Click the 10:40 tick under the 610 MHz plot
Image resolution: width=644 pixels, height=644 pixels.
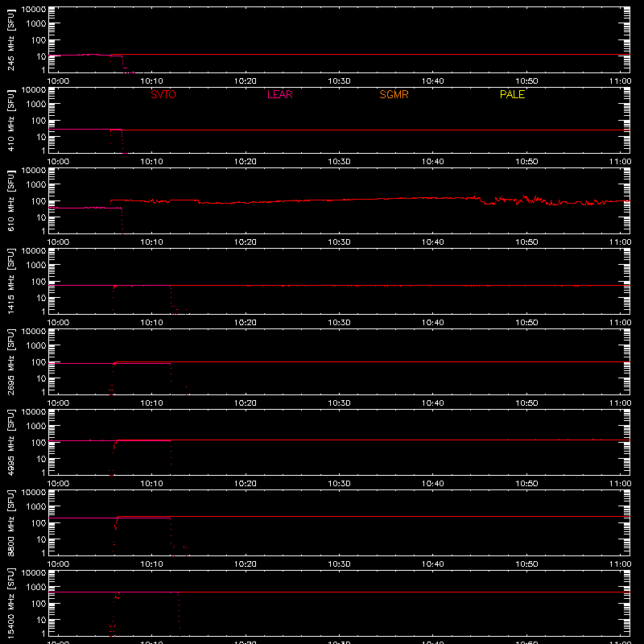click(x=432, y=242)
